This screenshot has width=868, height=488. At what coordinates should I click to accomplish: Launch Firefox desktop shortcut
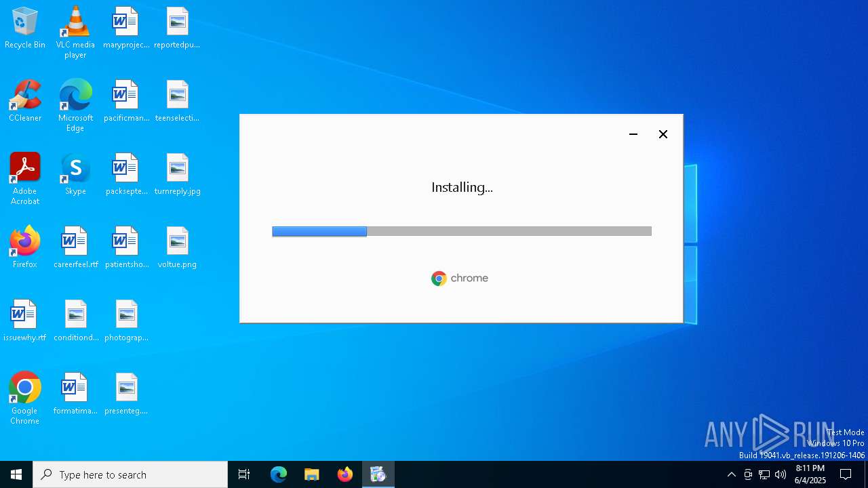pyautogui.click(x=25, y=248)
